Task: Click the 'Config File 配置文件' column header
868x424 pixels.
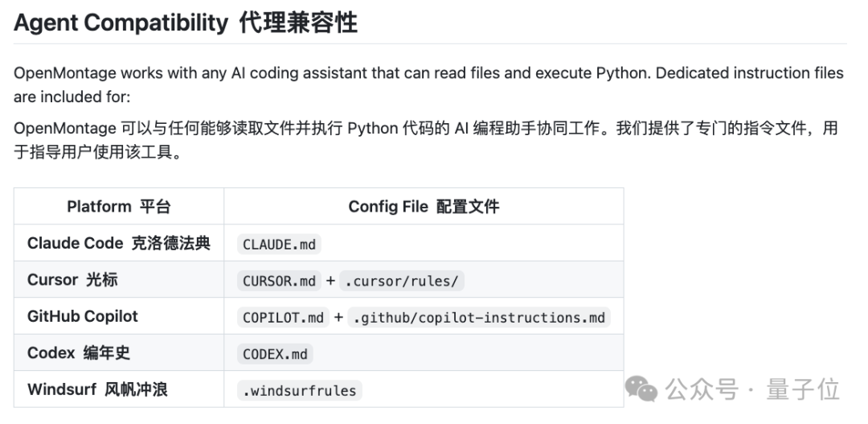Action: coord(424,207)
